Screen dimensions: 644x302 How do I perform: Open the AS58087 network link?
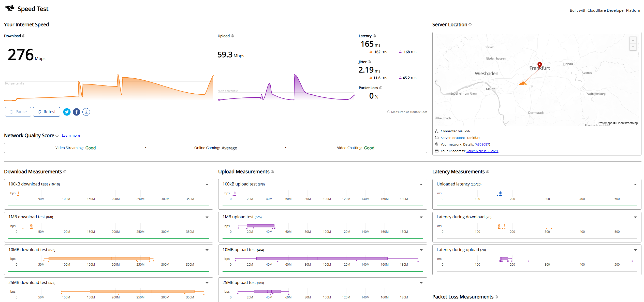pos(482,145)
